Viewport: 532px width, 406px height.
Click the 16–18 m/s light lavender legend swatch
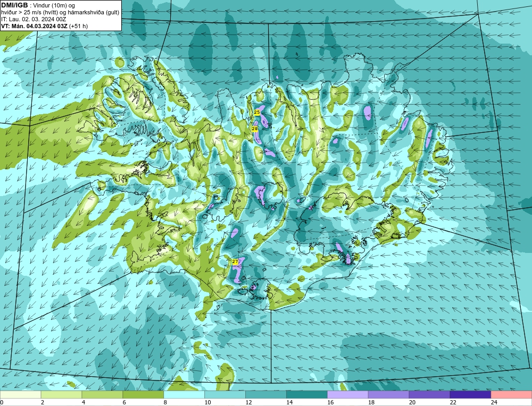point(348,394)
